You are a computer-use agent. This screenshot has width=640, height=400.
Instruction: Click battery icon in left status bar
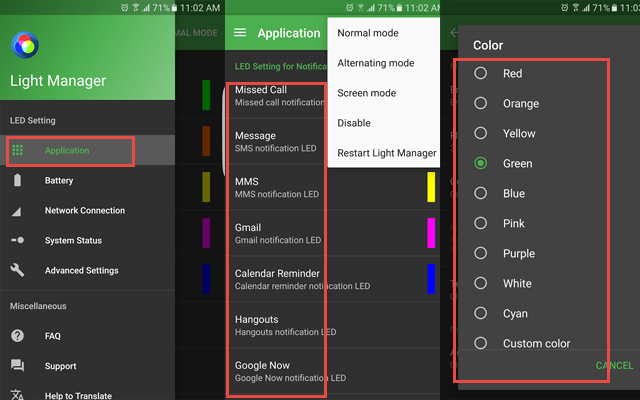click(174, 8)
